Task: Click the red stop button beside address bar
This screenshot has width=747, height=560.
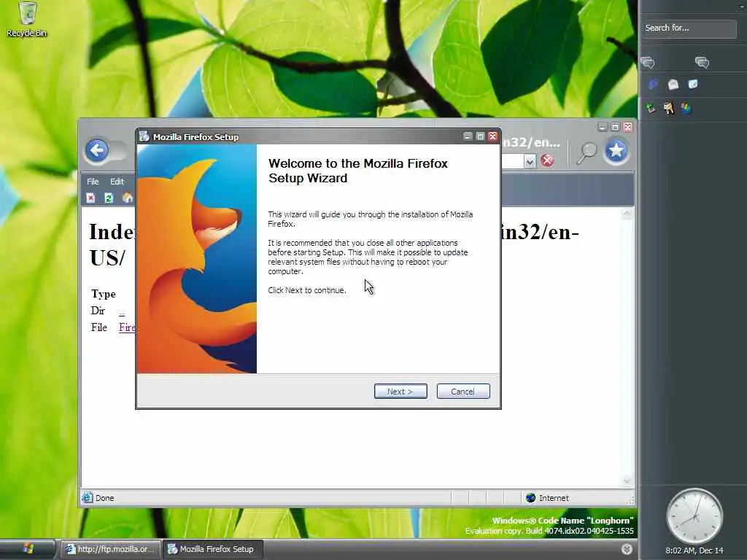Action: point(547,160)
